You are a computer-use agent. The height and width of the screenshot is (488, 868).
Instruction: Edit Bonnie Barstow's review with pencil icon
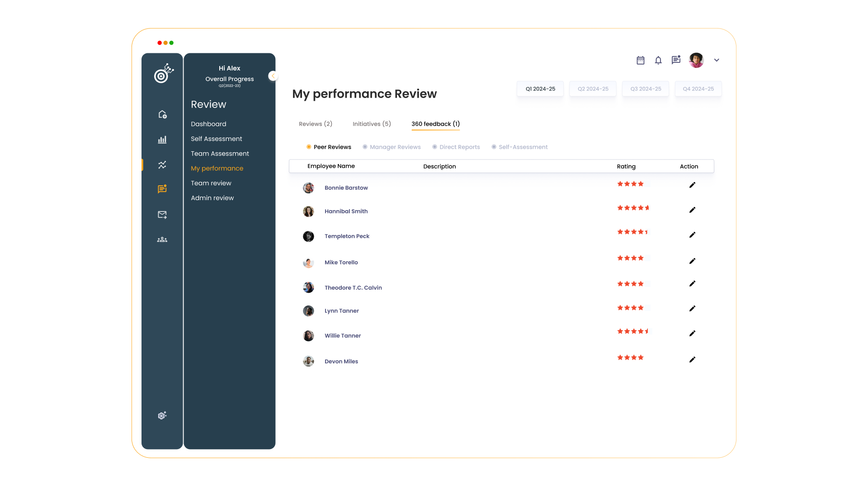[x=692, y=185]
